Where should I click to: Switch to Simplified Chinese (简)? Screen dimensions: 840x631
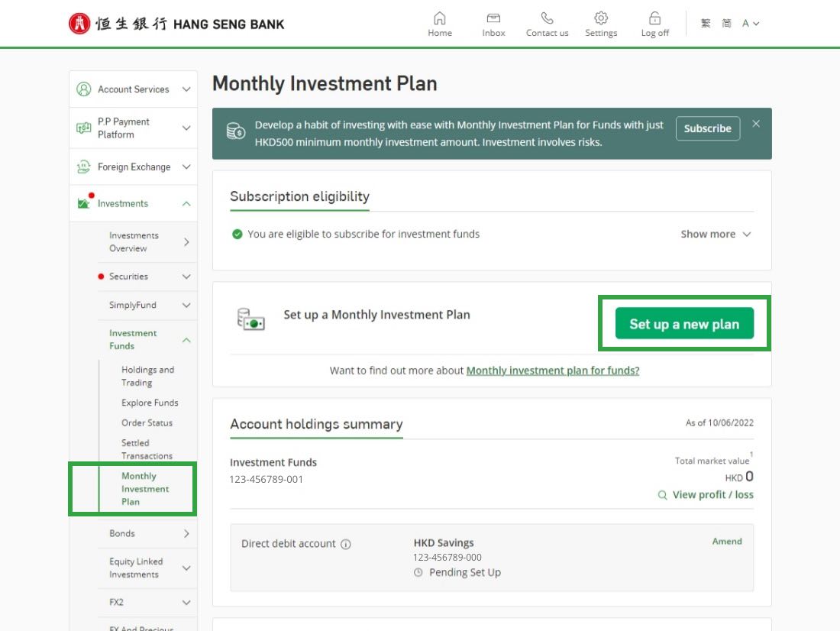[x=726, y=23]
